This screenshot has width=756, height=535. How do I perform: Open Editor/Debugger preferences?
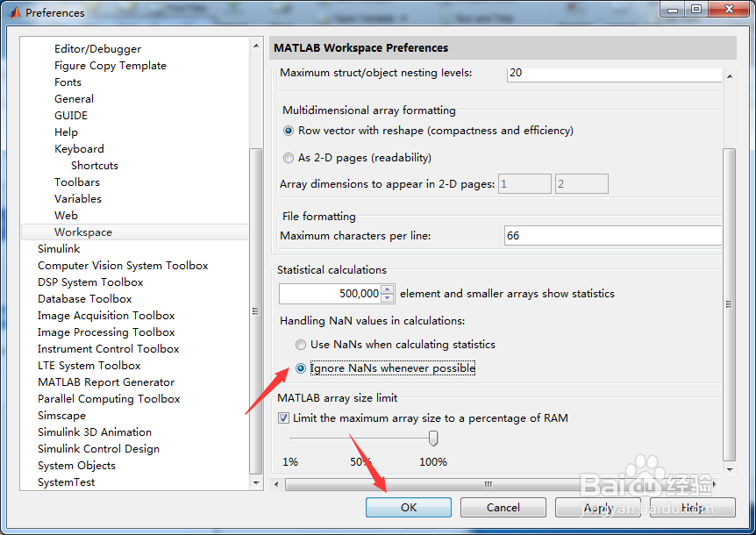[x=98, y=49]
